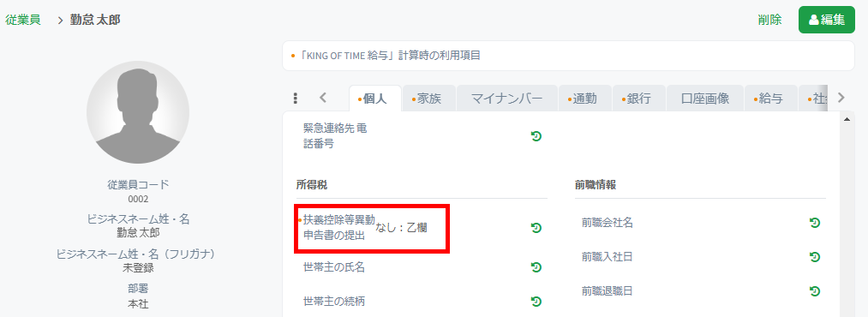
Task: Click history icon next to 前職入社日
Action: [814, 257]
